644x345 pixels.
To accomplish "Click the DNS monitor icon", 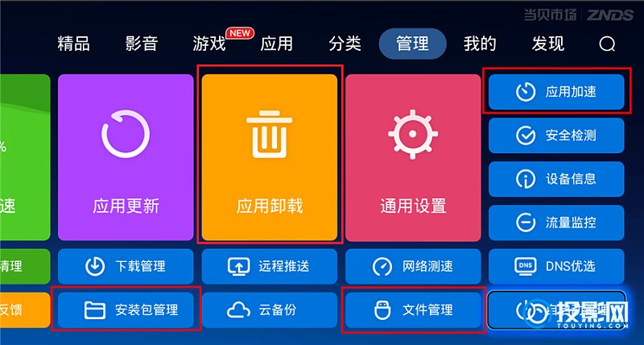I will (x=526, y=266).
